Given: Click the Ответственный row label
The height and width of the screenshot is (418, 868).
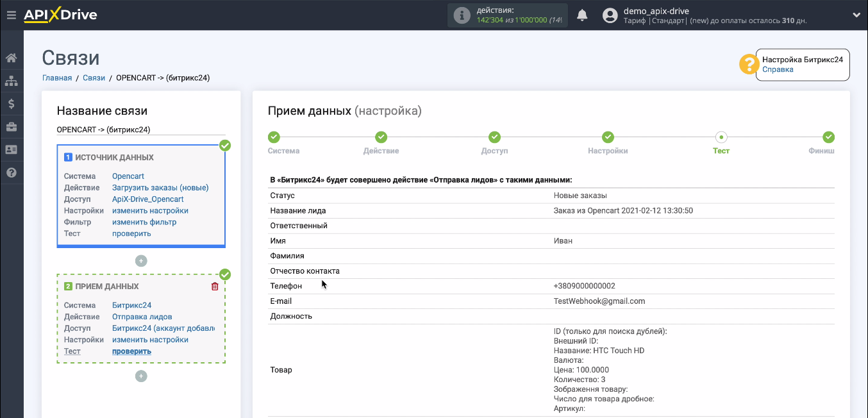Looking at the screenshot, I should 299,226.
